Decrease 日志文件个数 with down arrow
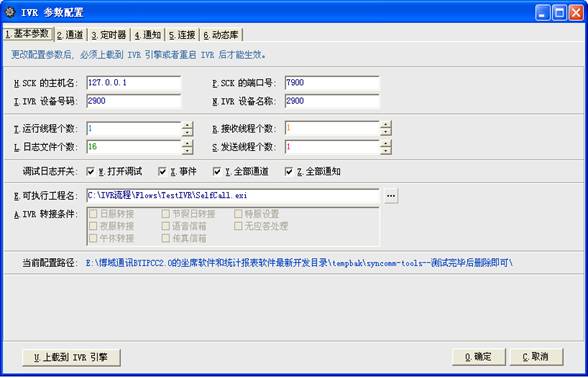The height and width of the screenshot is (378, 588). click(188, 151)
